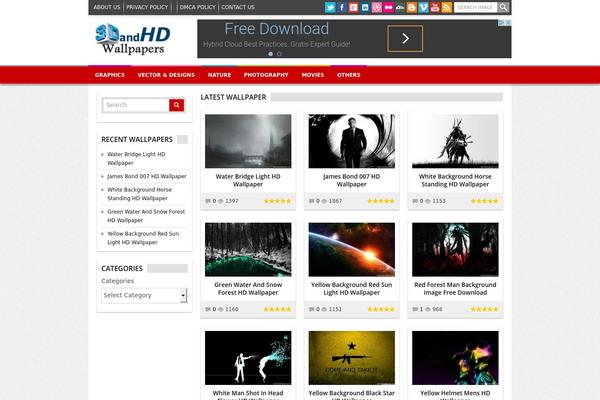Open the RSS feed icon
This screenshot has height=400, width=600.
point(447,7)
